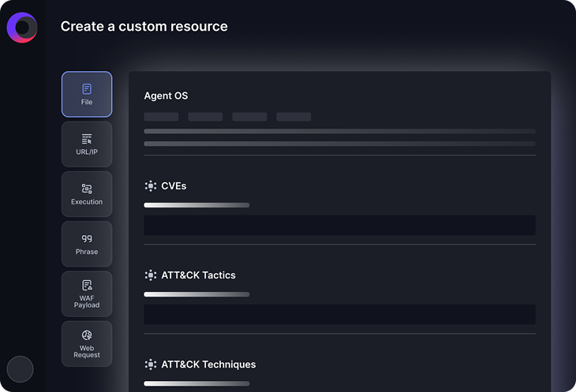Select the WAF Payload resource type
The height and width of the screenshot is (392, 576).
coord(87,294)
